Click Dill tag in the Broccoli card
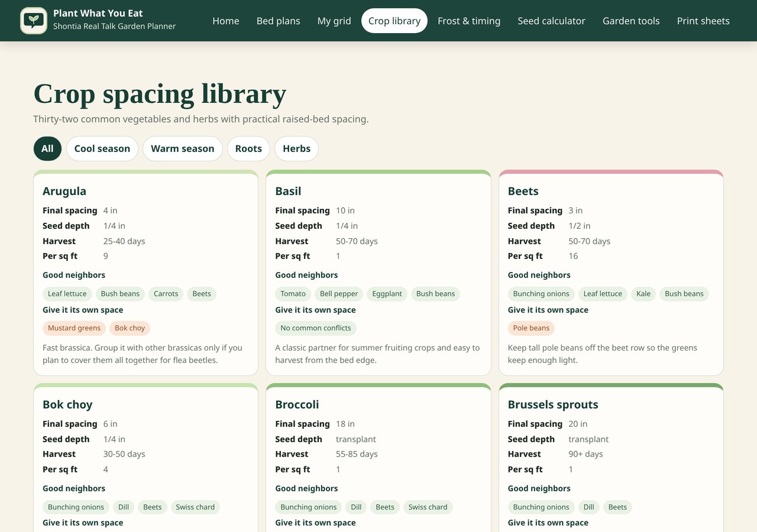Image resolution: width=757 pixels, height=532 pixels. point(356,507)
